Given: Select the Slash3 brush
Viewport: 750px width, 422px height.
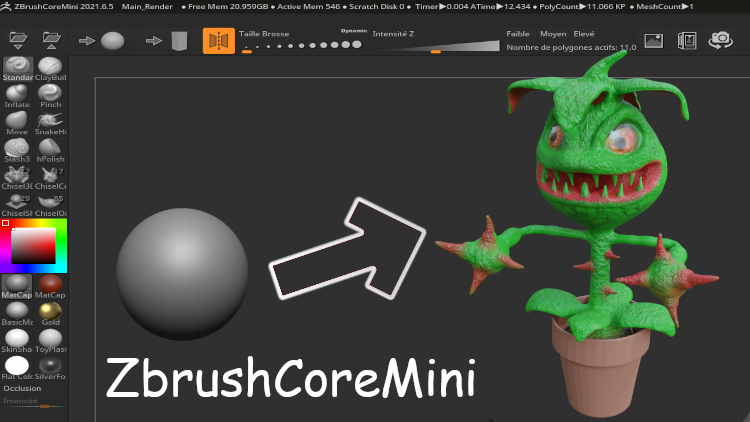Looking at the screenshot, I should 17,148.
